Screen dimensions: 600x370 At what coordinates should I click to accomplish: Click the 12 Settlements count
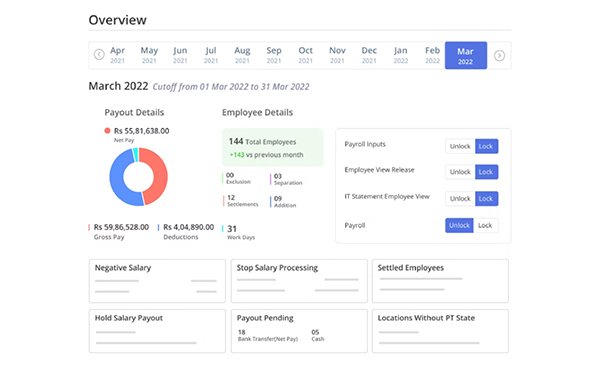(242, 200)
